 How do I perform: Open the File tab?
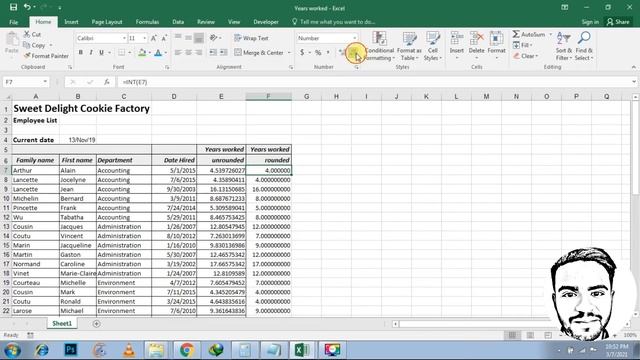pos(13,22)
